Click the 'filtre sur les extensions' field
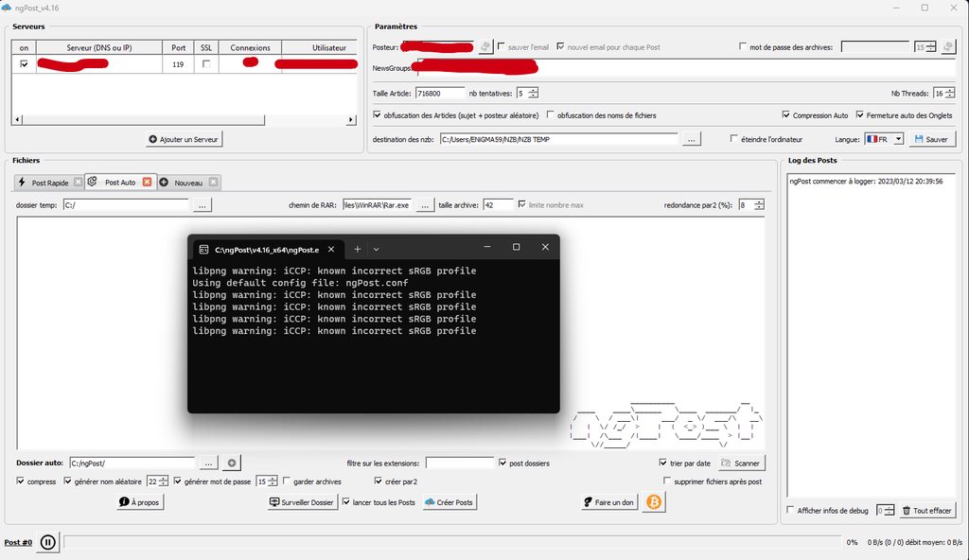 459,463
